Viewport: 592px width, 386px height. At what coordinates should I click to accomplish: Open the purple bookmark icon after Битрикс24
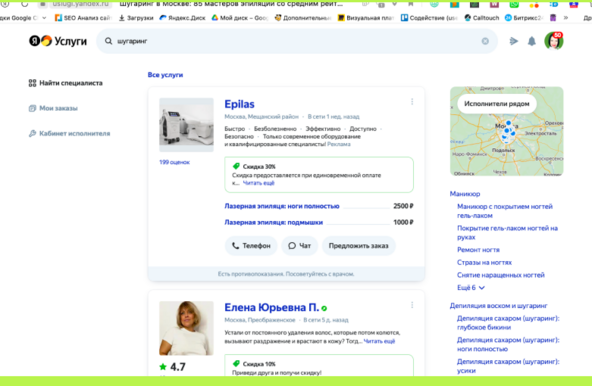(553, 18)
